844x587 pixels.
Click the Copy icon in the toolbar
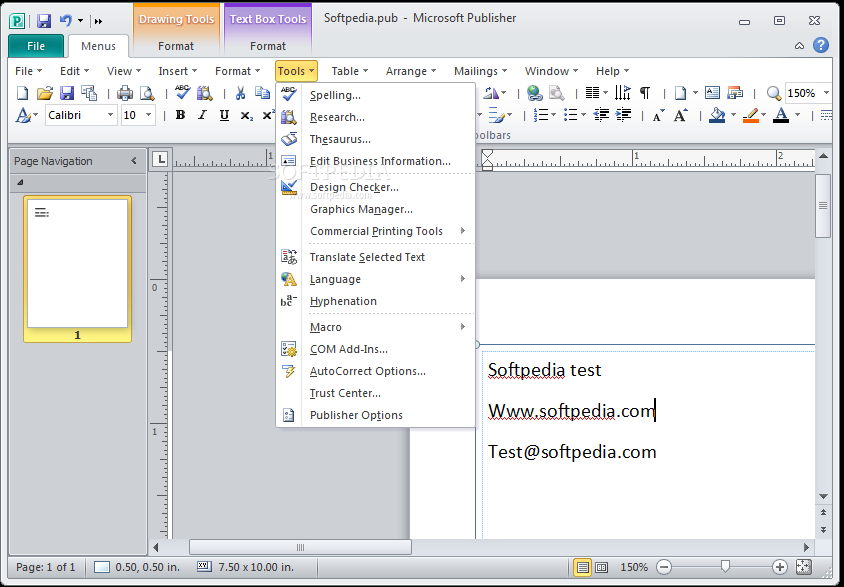263,93
